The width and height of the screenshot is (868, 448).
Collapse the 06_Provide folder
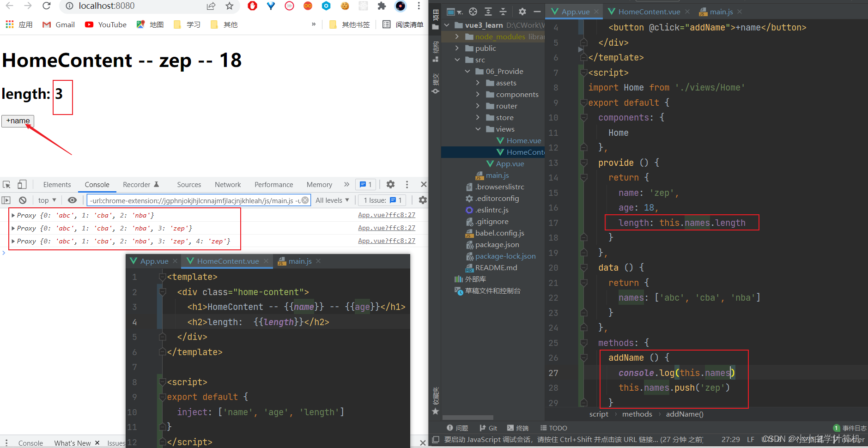coord(467,71)
